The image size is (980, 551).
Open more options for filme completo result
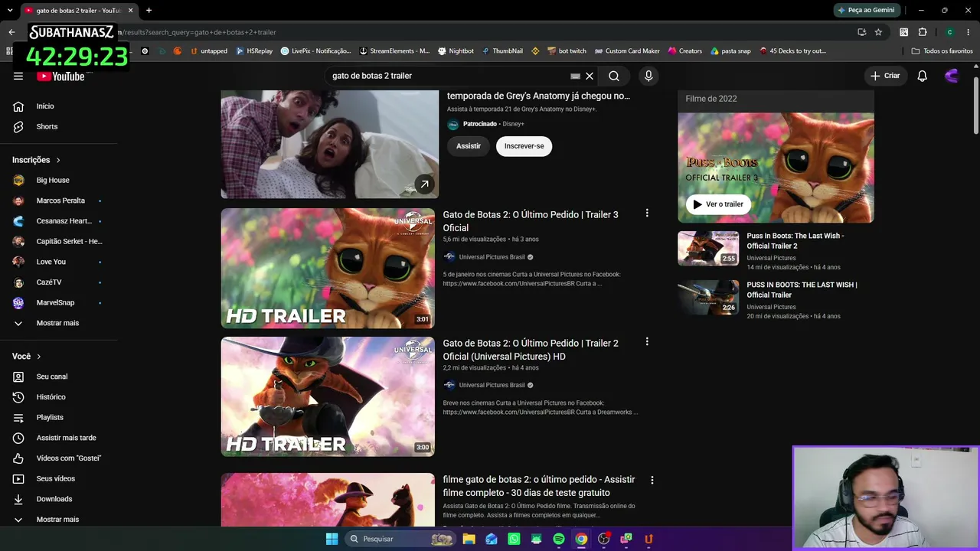652,480
